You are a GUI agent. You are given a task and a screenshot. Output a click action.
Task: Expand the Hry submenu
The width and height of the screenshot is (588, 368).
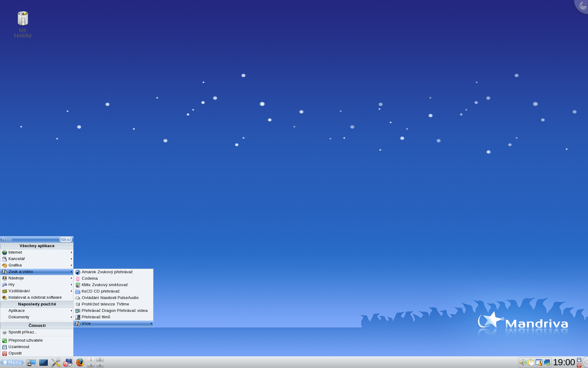(x=37, y=285)
